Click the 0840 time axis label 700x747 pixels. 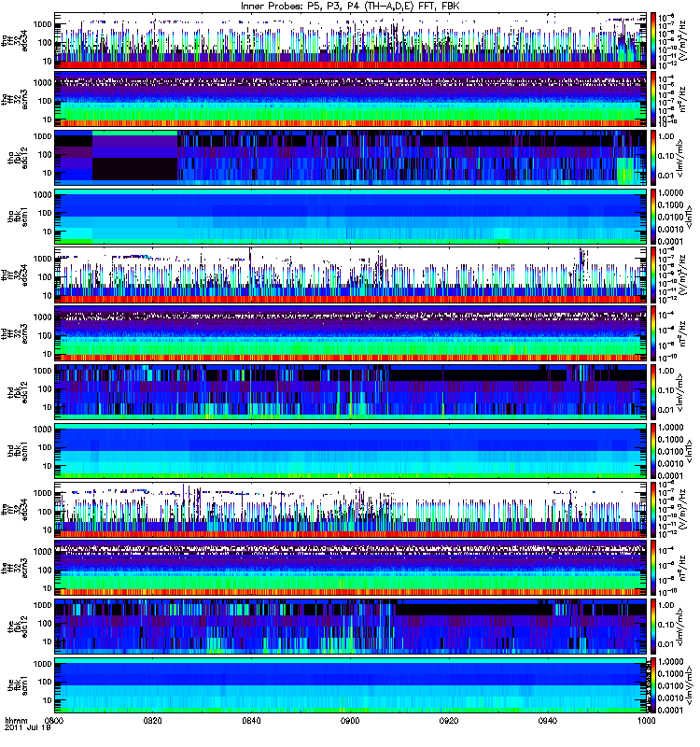tap(251, 720)
